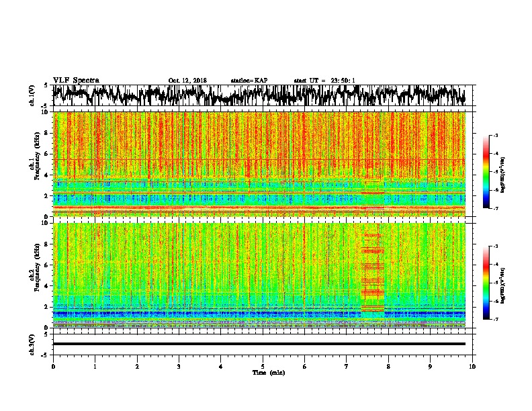Click the "6" kHz tick on ch.2 axis
Screen dimensions: 532x411
(46, 265)
